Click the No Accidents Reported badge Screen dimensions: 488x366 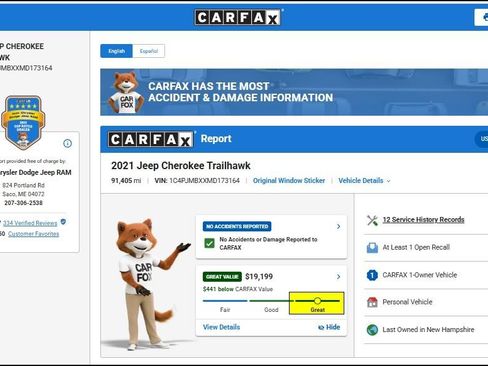coord(237,227)
